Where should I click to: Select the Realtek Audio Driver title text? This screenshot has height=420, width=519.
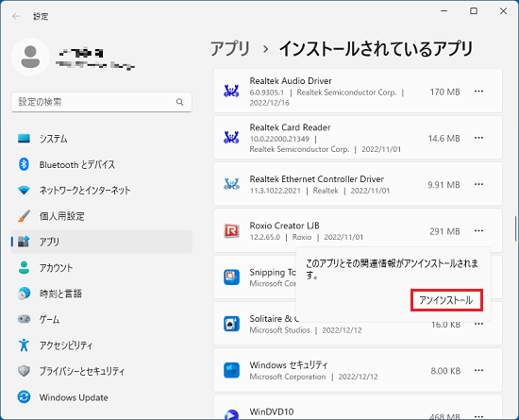pos(291,81)
